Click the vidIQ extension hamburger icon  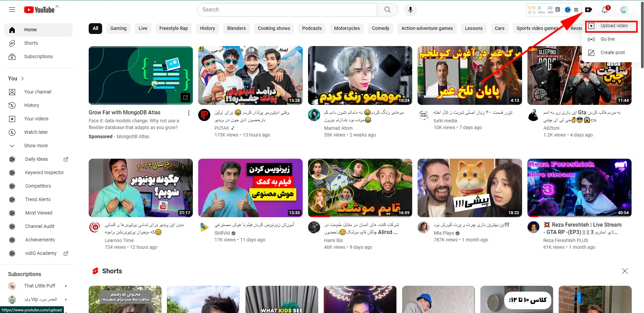(x=576, y=9)
